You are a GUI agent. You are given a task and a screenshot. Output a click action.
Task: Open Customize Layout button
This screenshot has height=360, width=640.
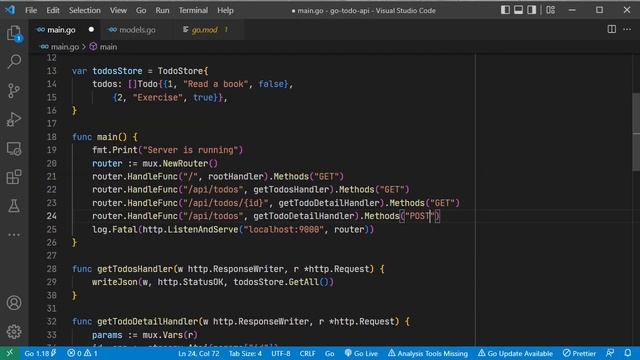(551, 10)
